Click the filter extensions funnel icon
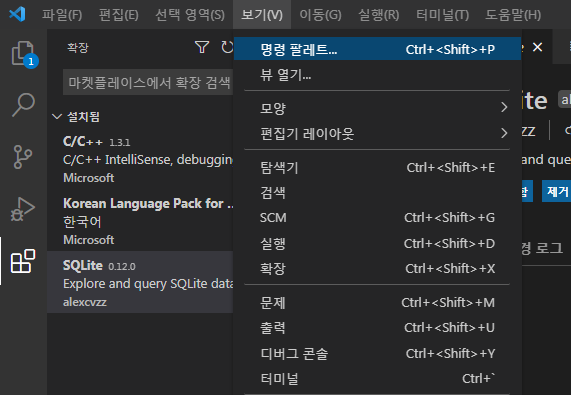This screenshot has height=395, width=571. [x=202, y=47]
